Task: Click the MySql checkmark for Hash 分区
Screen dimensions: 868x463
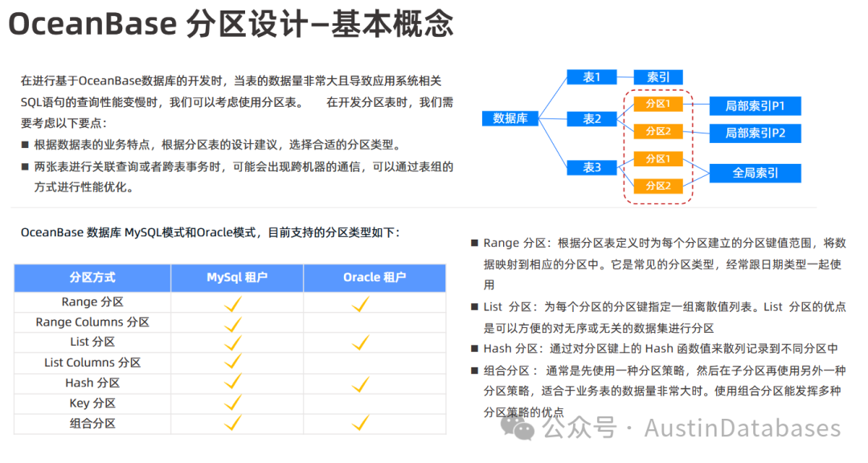Action: pyautogui.click(x=233, y=382)
